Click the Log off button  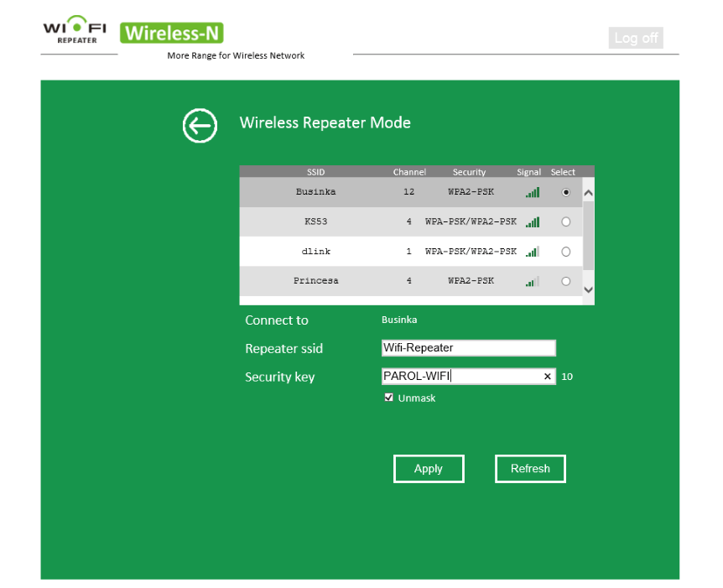click(x=636, y=38)
